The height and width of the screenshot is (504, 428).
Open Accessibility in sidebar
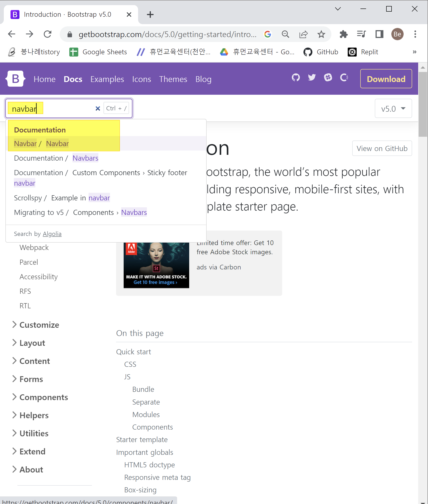39,277
